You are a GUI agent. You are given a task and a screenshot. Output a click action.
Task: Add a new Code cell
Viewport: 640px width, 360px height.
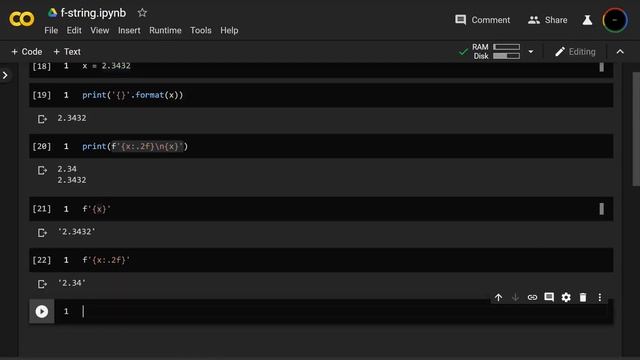pos(27,52)
